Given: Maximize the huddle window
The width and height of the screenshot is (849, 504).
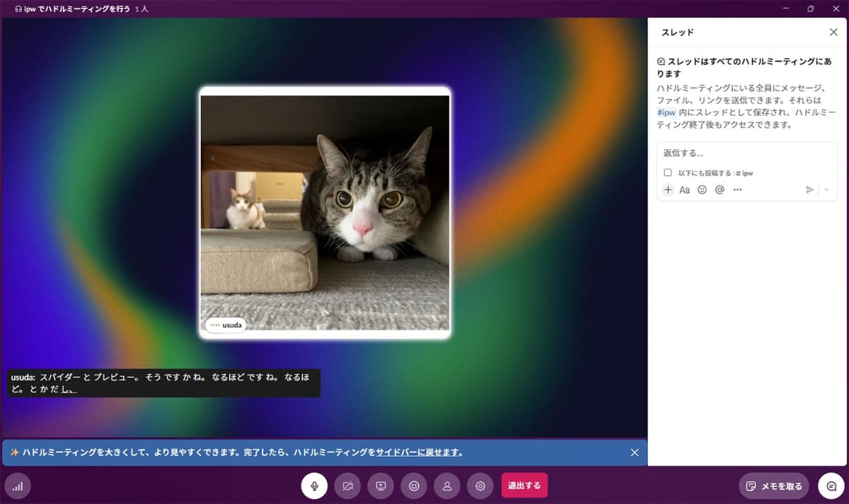Looking at the screenshot, I should coord(811,8).
